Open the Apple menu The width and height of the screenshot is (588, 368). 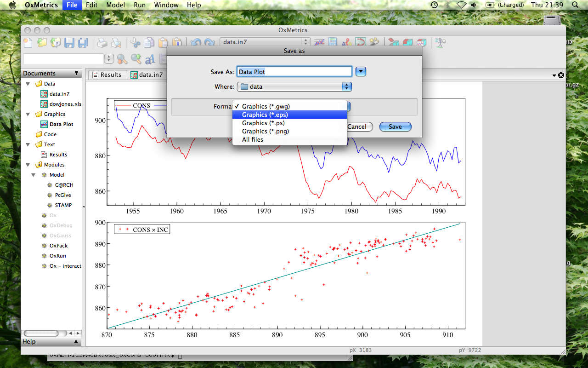tap(12, 5)
